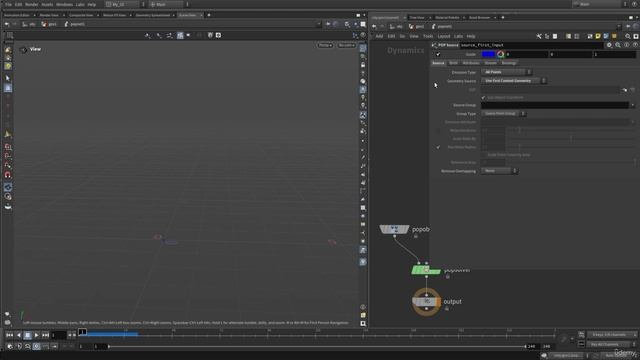
Task: Expand the Source Group dropdown arrow
Action: pos(633,105)
